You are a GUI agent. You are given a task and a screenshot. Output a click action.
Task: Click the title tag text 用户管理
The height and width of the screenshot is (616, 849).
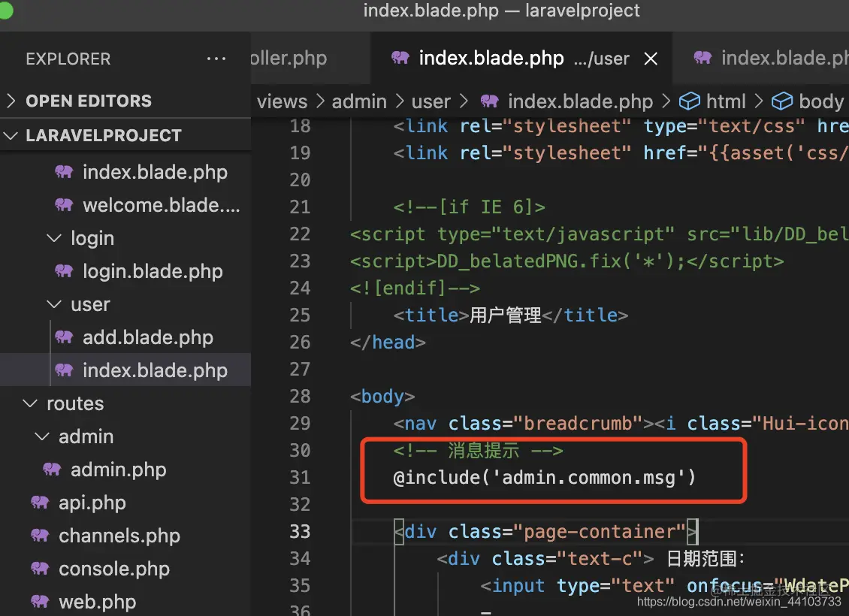(x=505, y=315)
